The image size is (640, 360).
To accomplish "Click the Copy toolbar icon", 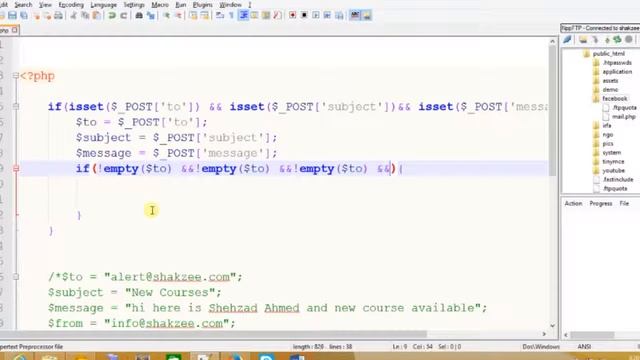I will 85,16.
